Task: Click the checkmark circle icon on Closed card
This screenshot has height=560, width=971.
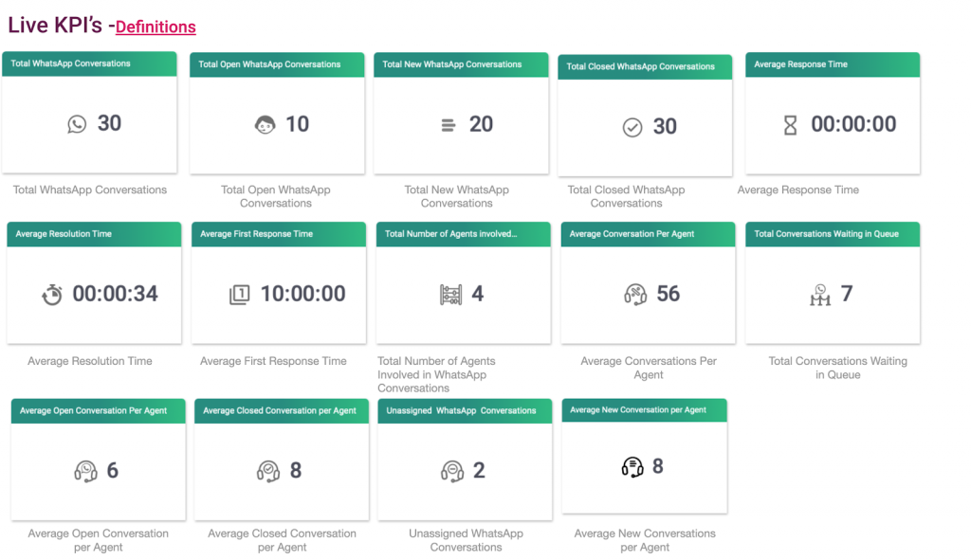Action: (632, 128)
